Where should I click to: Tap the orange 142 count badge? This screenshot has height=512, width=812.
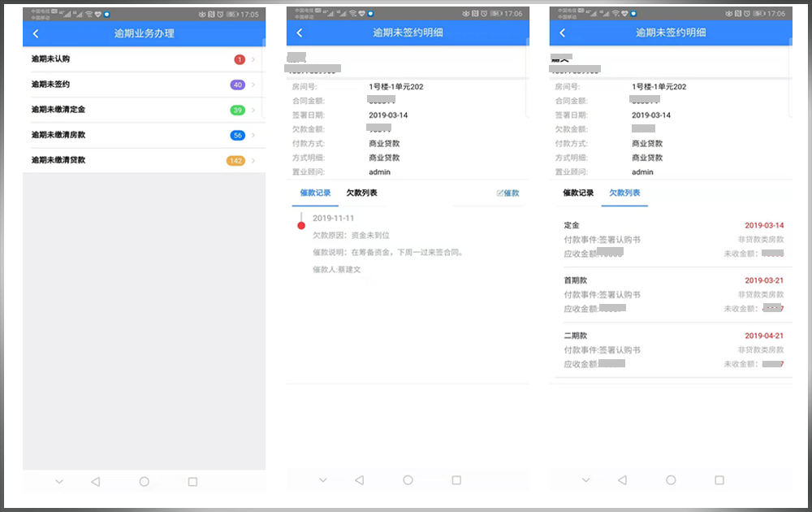[x=235, y=160]
